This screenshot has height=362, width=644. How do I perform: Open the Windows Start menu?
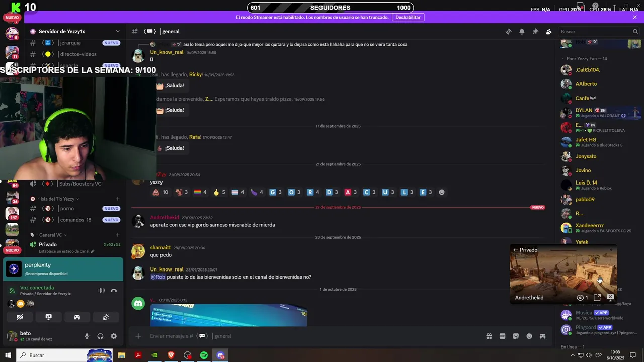[x=8, y=355]
